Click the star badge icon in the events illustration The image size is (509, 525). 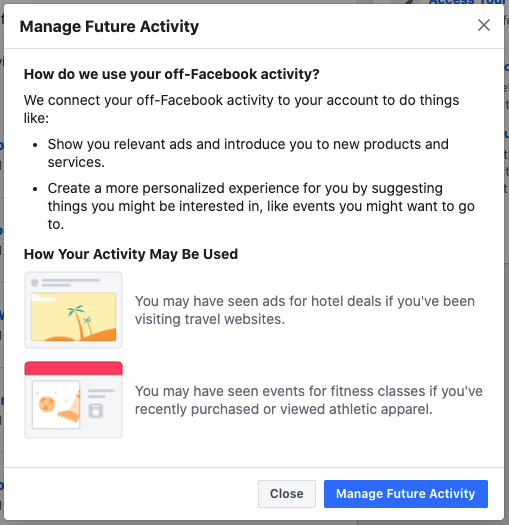(x=96, y=411)
